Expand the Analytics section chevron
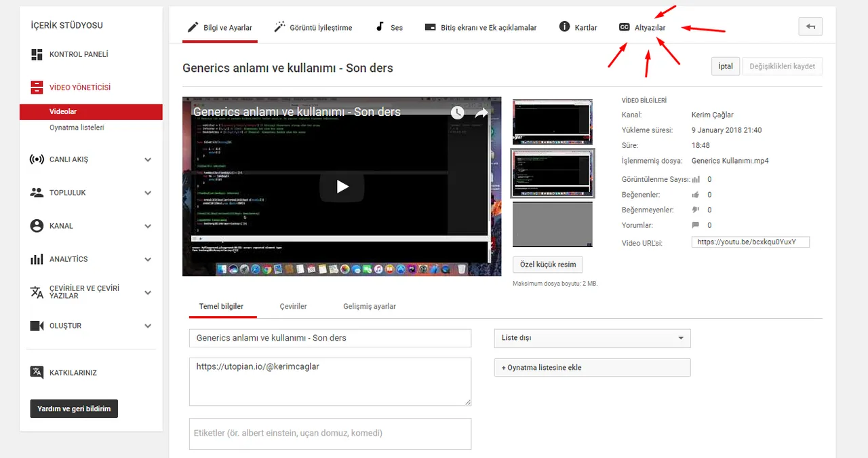Viewport: 868px width, 458px height. [x=148, y=260]
